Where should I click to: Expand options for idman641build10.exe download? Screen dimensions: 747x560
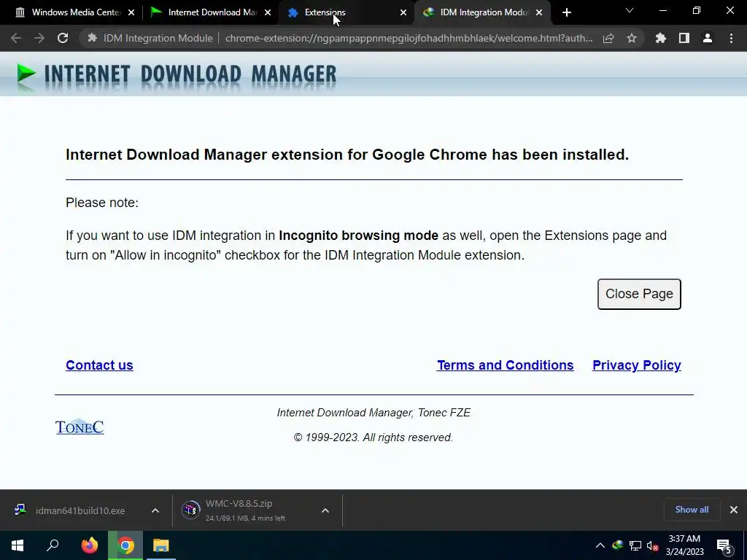155,510
